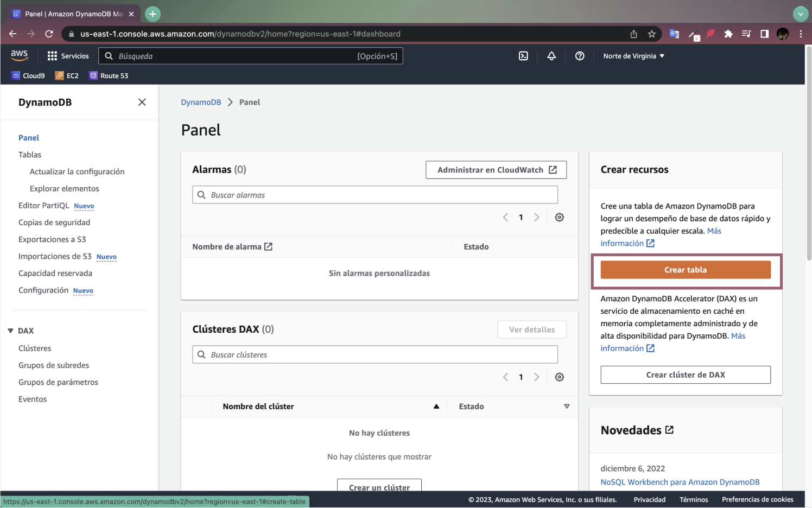Open the browser extensions puzzle icon
This screenshot has height=508, width=812.
(728, 34)
